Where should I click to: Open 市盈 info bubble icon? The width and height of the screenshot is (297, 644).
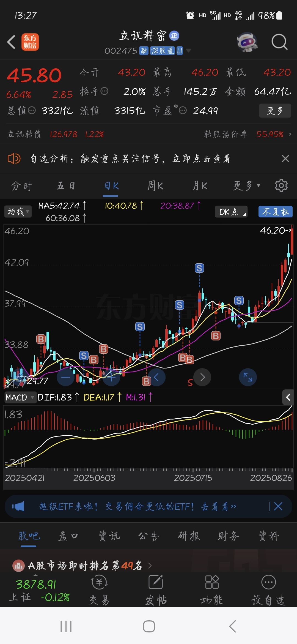tap(183, 110)
